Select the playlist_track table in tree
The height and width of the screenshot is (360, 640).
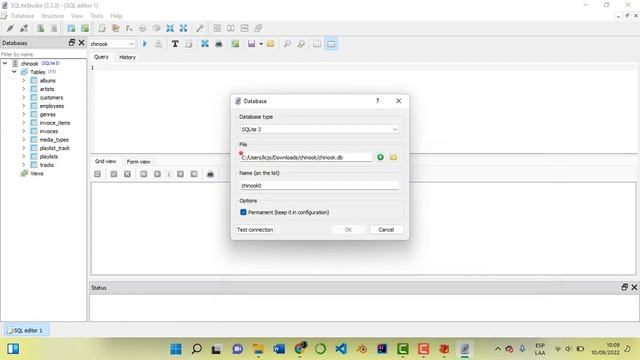[x=55, y=148]
